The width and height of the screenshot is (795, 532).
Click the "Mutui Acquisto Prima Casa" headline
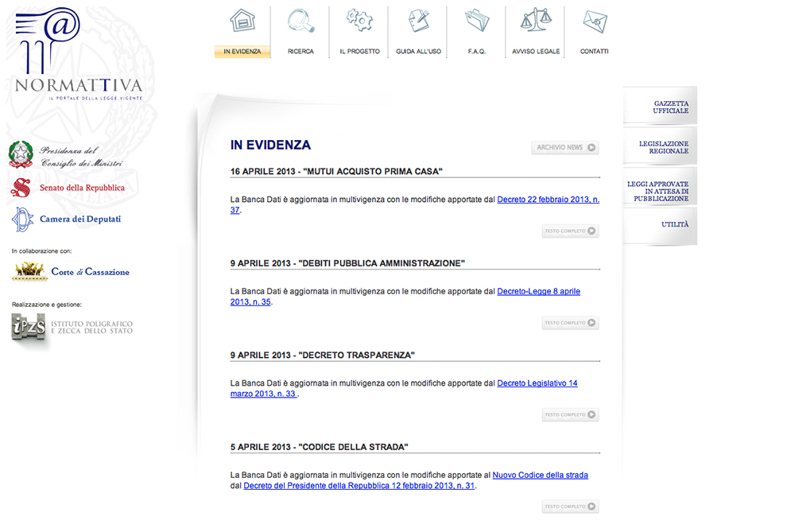coord(336,172)
